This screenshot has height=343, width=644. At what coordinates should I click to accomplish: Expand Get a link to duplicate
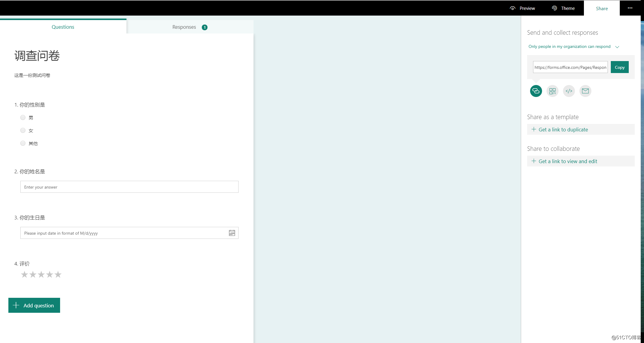click(563, 130)
